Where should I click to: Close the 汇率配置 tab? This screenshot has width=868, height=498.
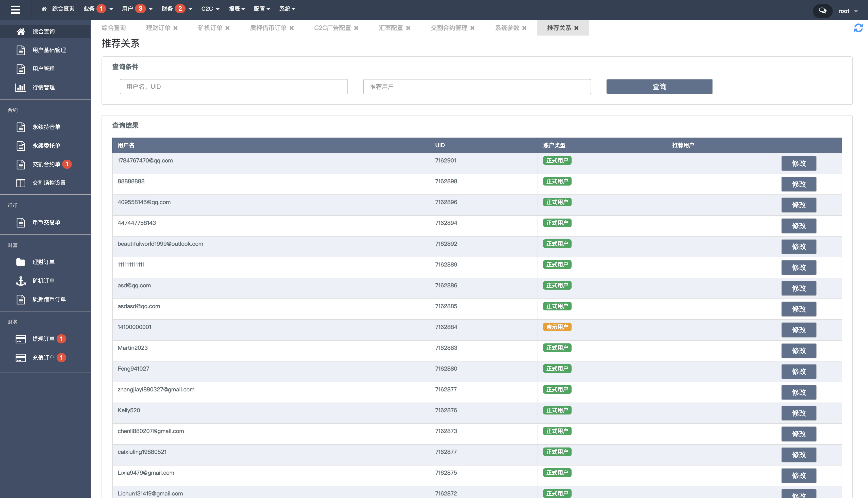tap(408, 28)
